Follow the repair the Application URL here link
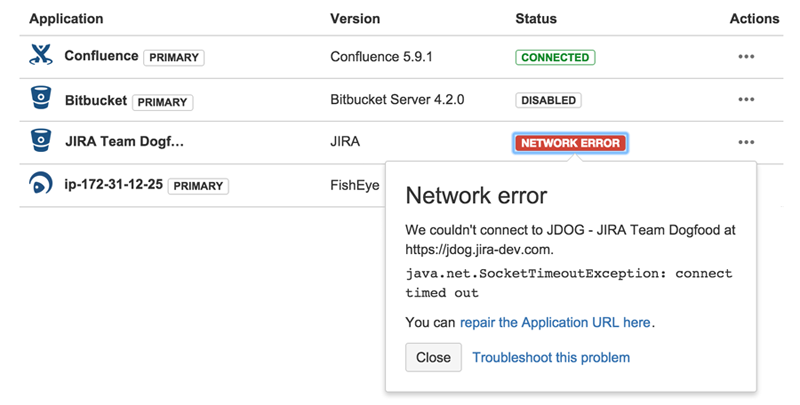 pyautogui.click(x=555, y=322)
